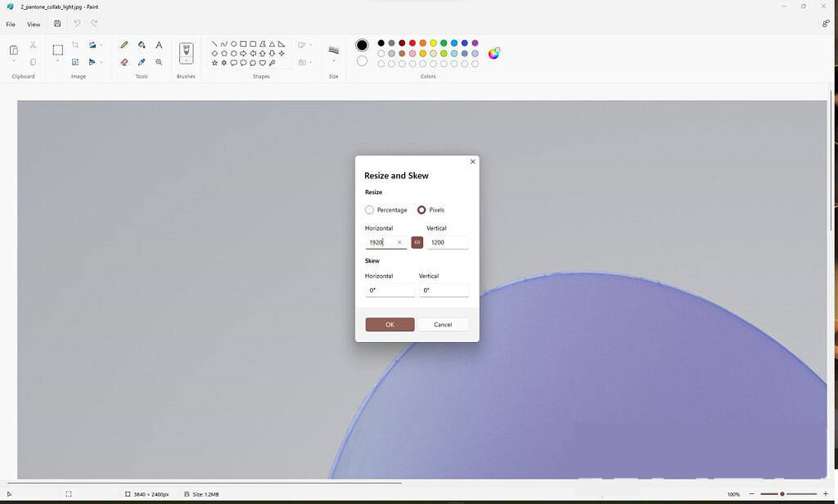Click the zoom out minus button

point(751,494)
